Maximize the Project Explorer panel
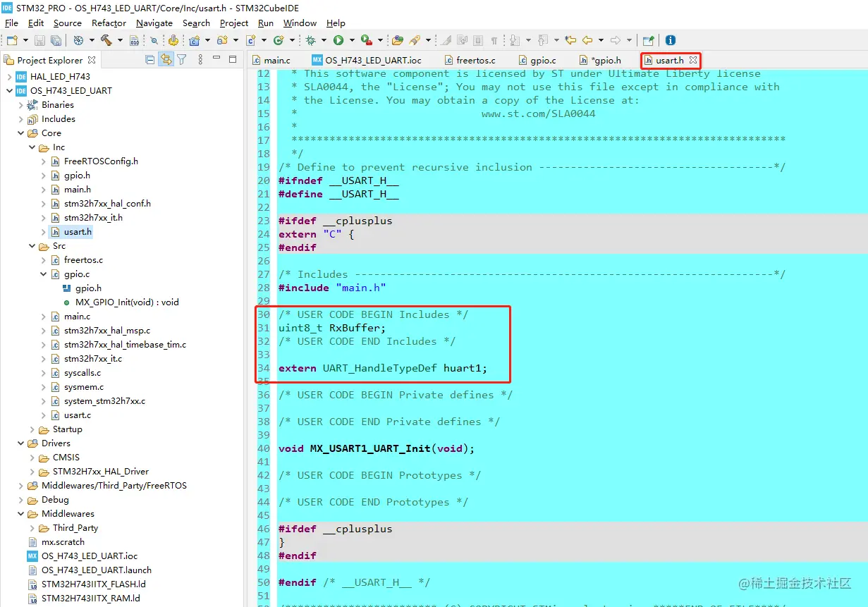This screenshot has width=868, height=607. click(233, 59)
